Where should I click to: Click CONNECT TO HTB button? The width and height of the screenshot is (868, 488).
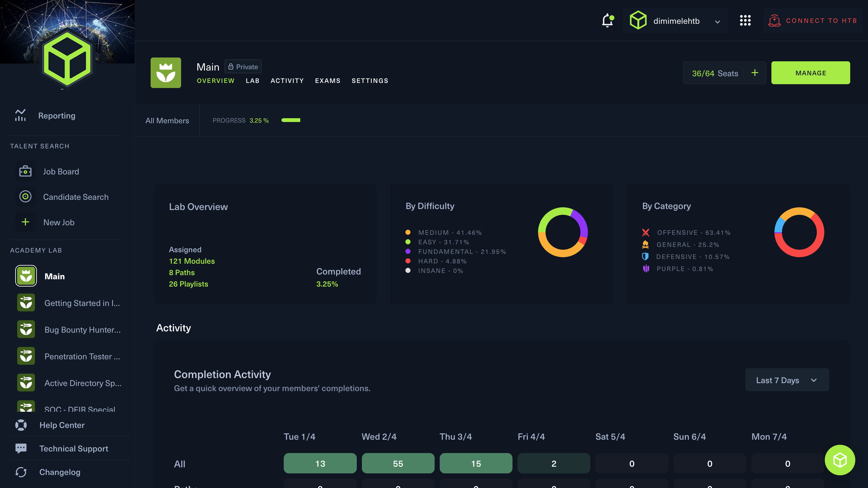pos(812,21)
